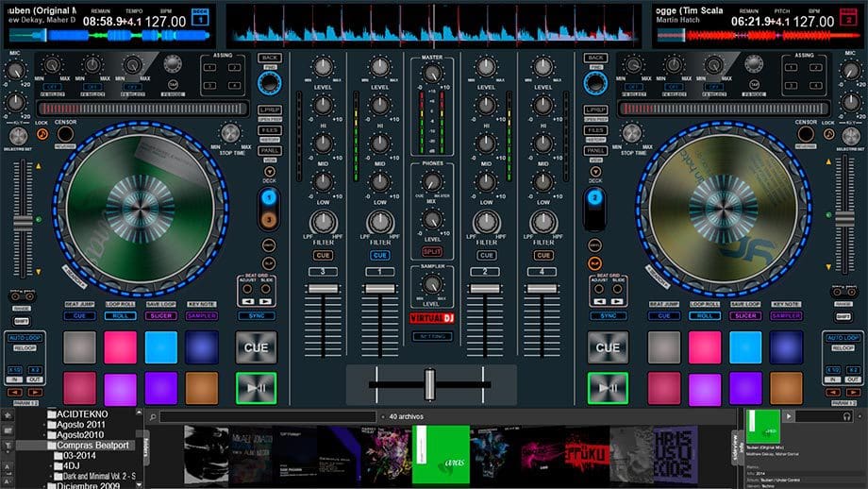
Task: Select SAMPLER pad mode on left deck
Action: pyautogui.click(x=202, y=315)
